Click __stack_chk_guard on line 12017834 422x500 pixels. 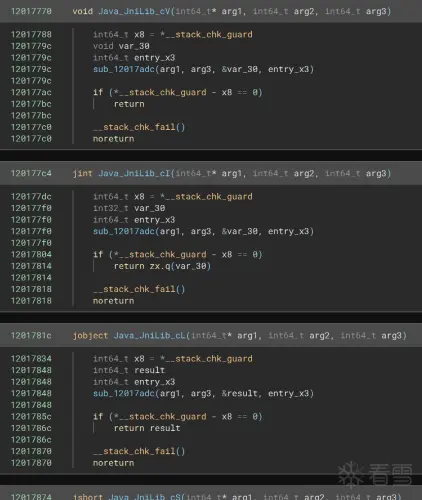coord(209,359)
